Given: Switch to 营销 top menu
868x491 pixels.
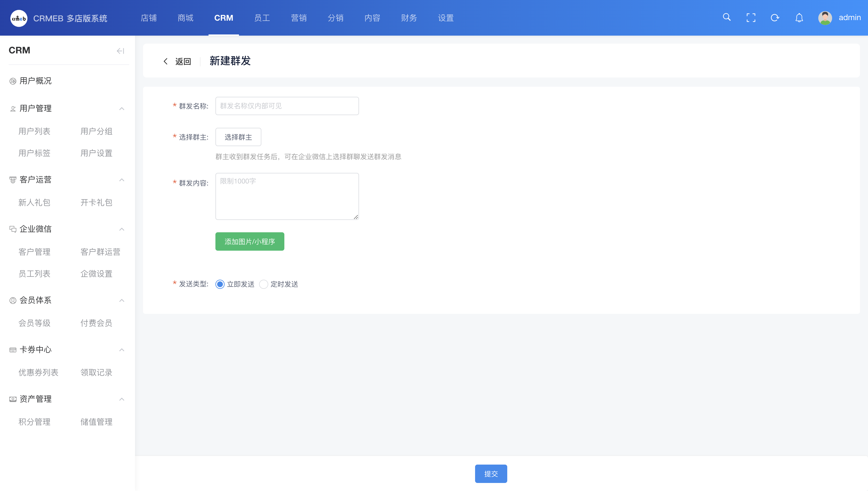Looking at the screenshot, I should tap(299, 18).
